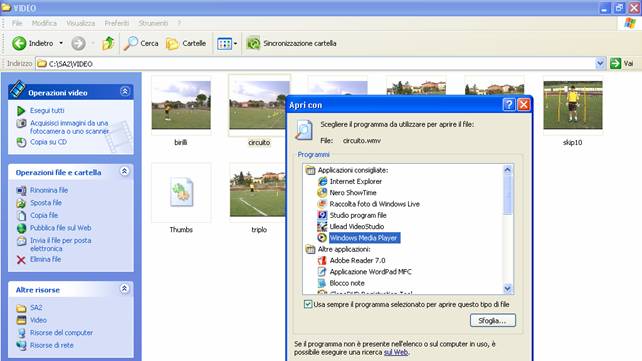642x361 pixels.
Task: Select the Thumbs file icon
Action: (181, 192)
